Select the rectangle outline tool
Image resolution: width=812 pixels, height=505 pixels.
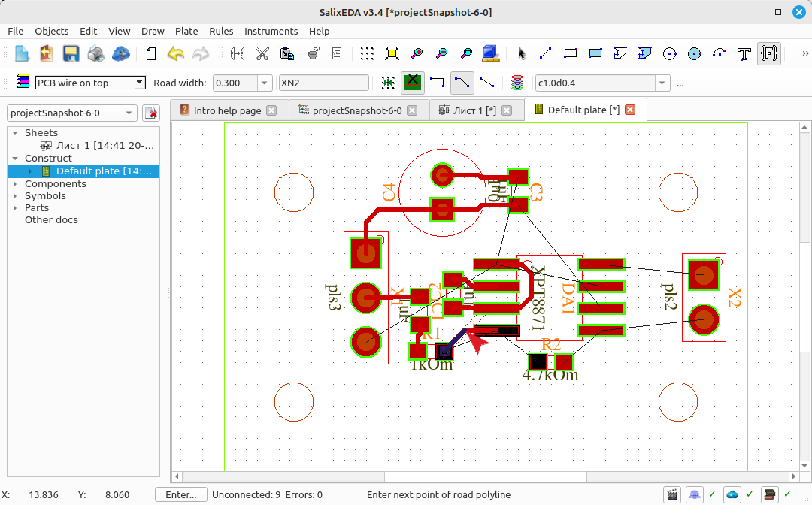(x=570, y=53)
